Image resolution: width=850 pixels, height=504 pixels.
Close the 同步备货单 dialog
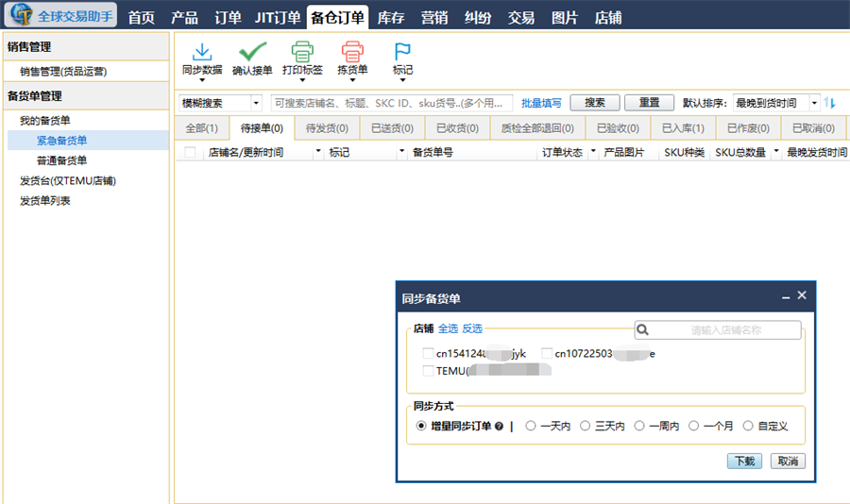[802, 294]
